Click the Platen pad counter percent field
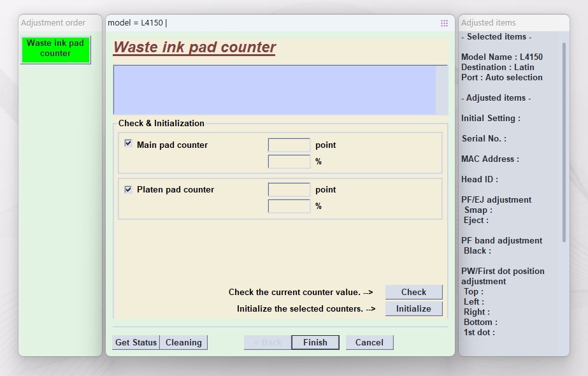The image size is (588, 376). pyautogui.click(x=289, y=206)
